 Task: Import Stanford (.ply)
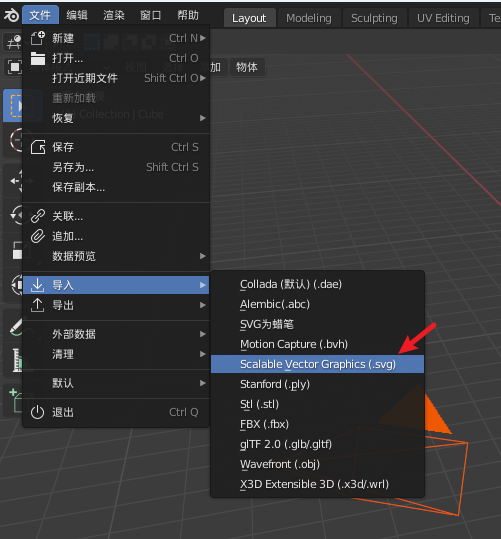pos(317,384)
